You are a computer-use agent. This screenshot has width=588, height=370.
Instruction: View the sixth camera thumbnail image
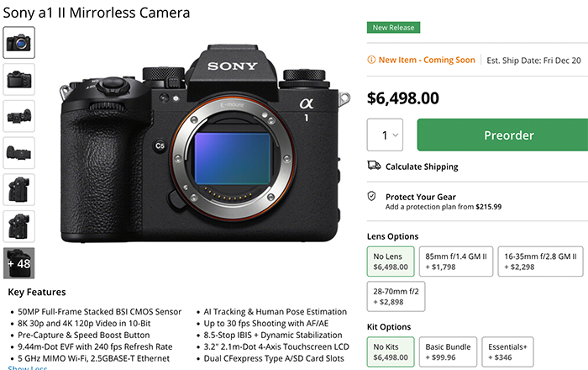coord(19,226)
